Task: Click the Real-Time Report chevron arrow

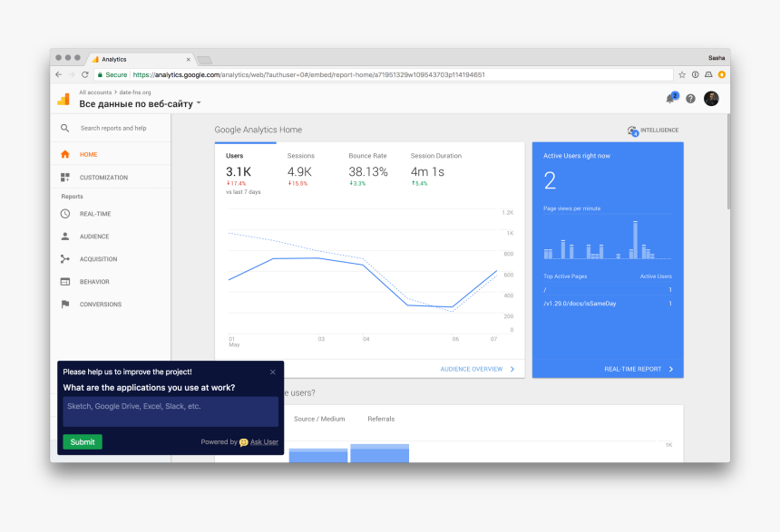Action: coord(671,369)
